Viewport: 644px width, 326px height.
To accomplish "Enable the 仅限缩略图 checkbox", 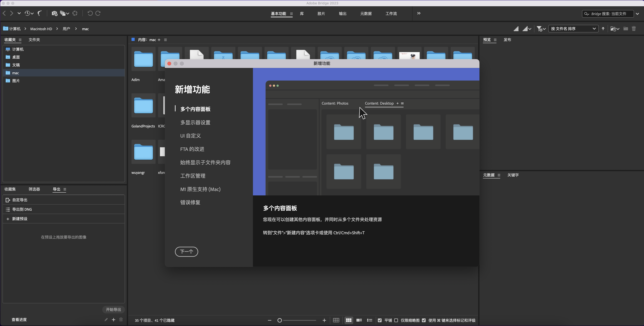I will pos(396,320).
